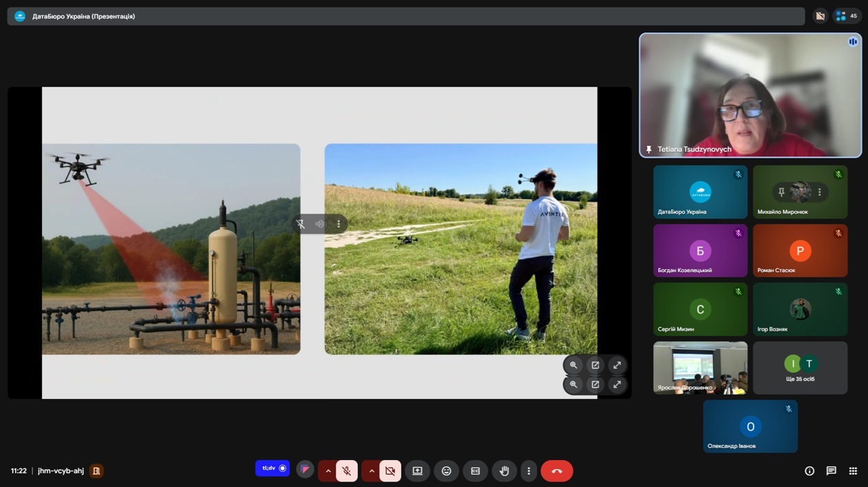Viewport: 868px width, 487px height.
Task: Open more options three-dot menu in toolbar
Action: point(529,471)
